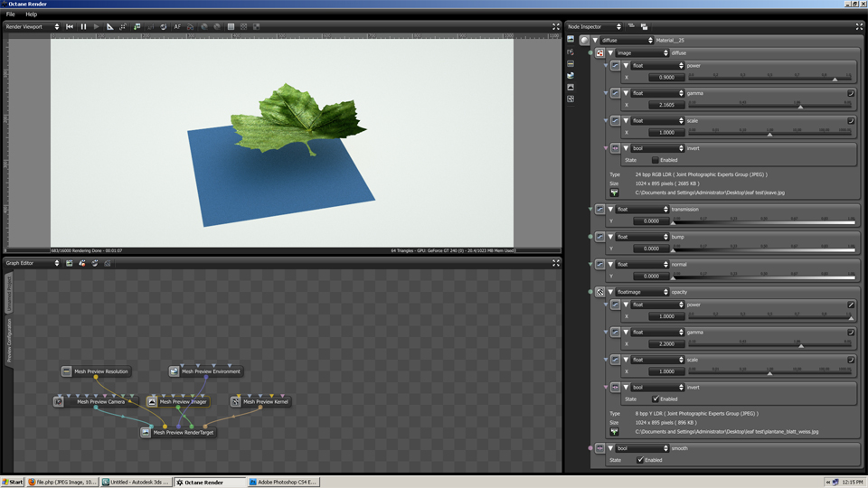Click the save render image icon with green arrow

pyautogui.click(x=137, y=26)
